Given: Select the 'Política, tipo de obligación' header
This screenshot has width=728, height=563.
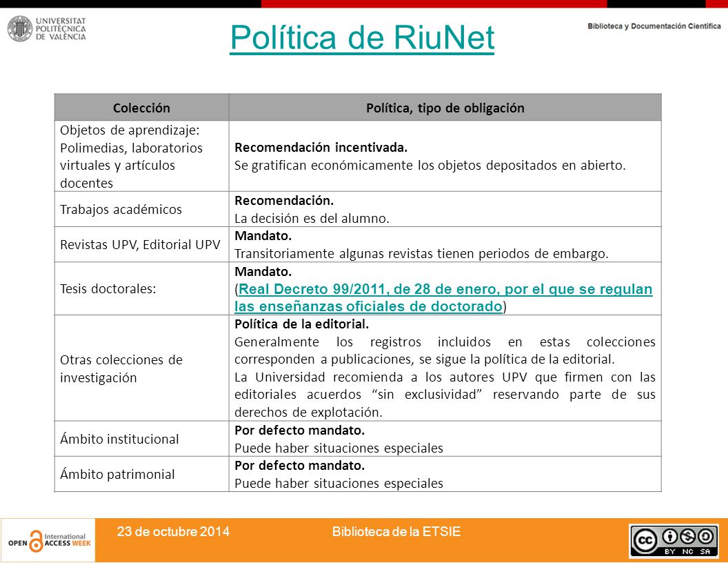Looking at the screenshot, I should [445, 108].
